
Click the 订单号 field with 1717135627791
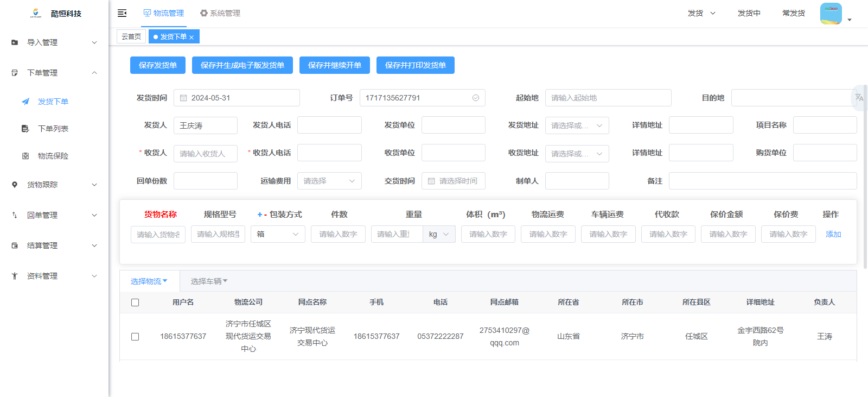coord(422,98)
